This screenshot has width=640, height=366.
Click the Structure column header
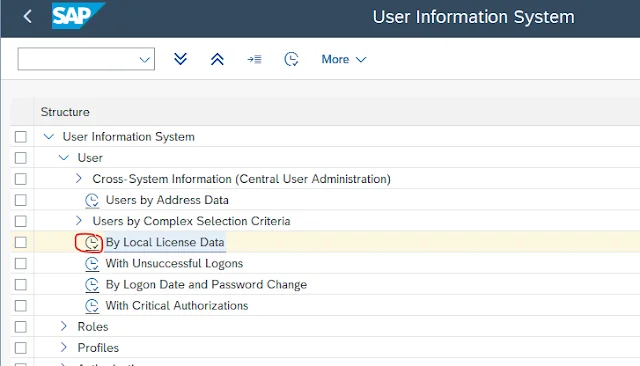pos(65,112)
